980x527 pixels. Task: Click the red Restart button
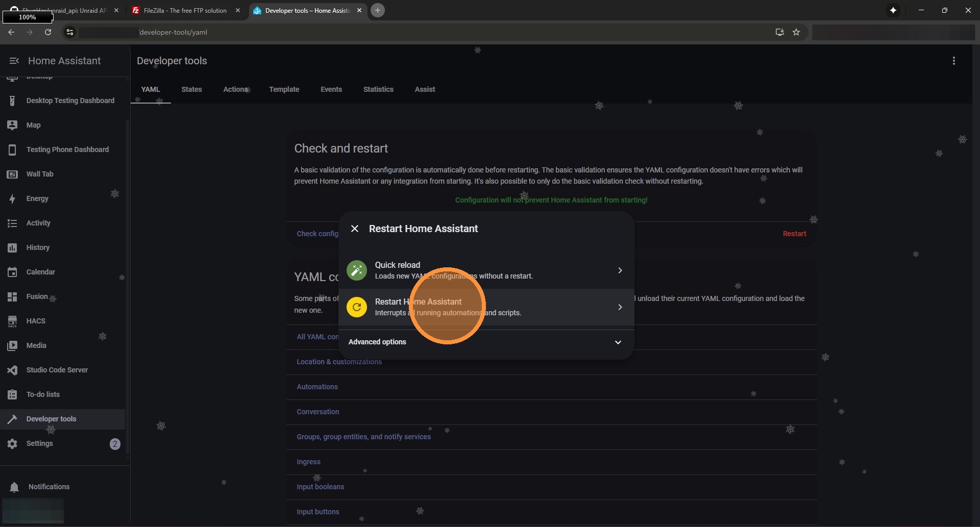pyautogui.click(x=794, y=234)
